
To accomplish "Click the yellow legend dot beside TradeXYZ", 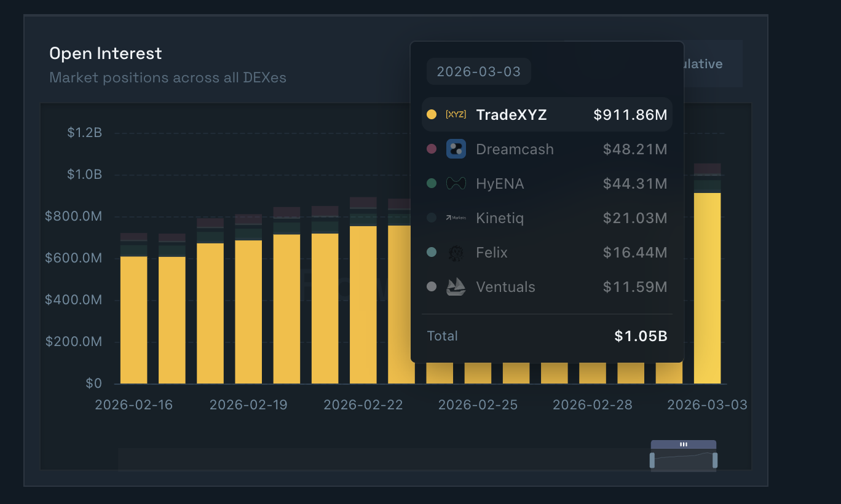I will (431, 114).
